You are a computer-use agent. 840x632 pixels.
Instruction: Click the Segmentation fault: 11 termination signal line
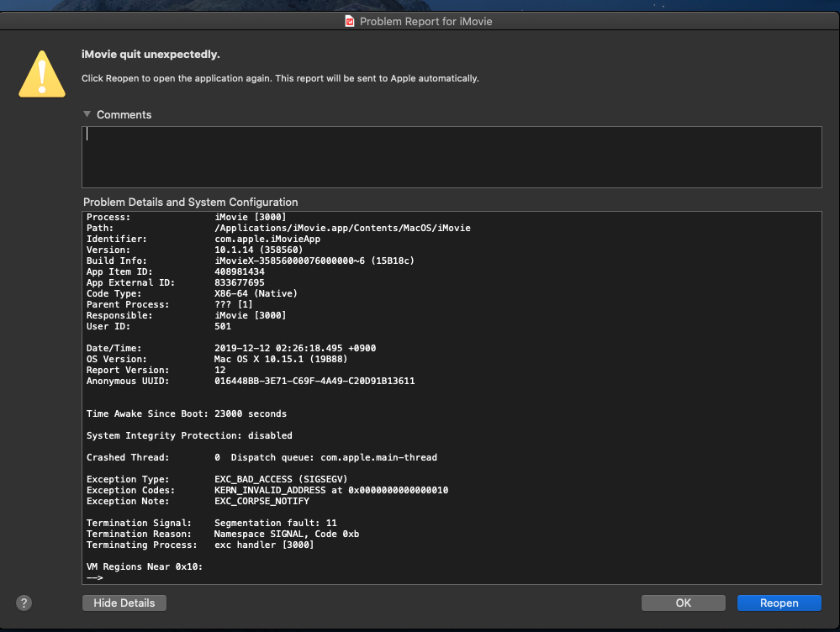(x=275, y=523)
